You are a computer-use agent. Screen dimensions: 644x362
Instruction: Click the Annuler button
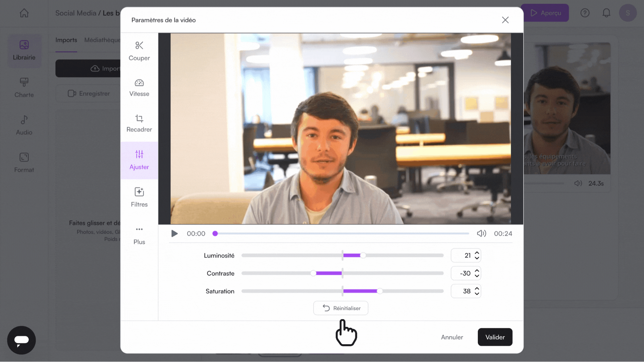(452, 337)
